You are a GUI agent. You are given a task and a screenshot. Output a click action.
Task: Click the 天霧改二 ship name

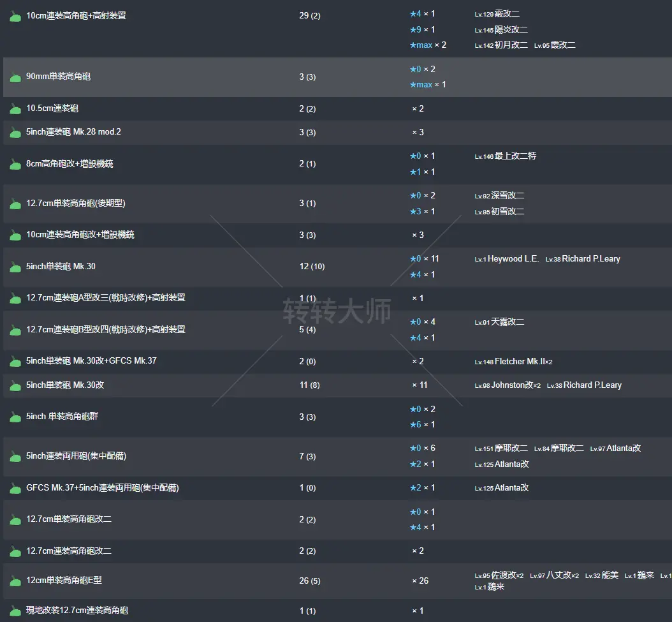[508, 322]
